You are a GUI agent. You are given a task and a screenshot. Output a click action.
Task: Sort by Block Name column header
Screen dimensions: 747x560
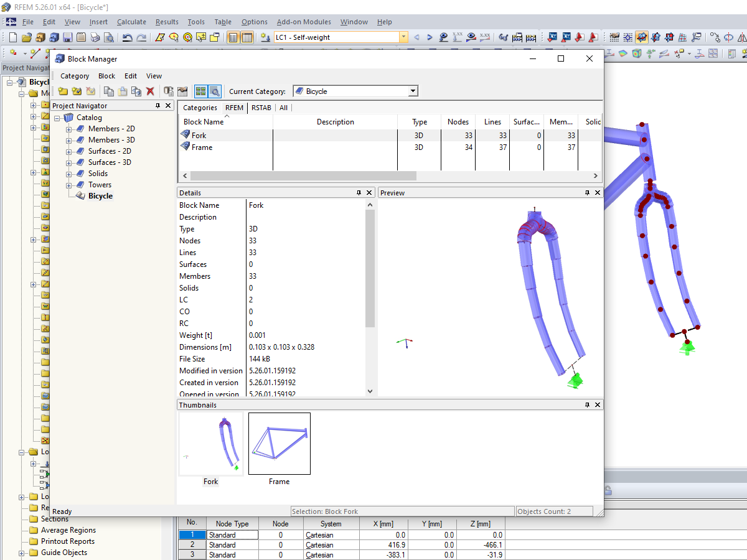(x=225, y=122)
